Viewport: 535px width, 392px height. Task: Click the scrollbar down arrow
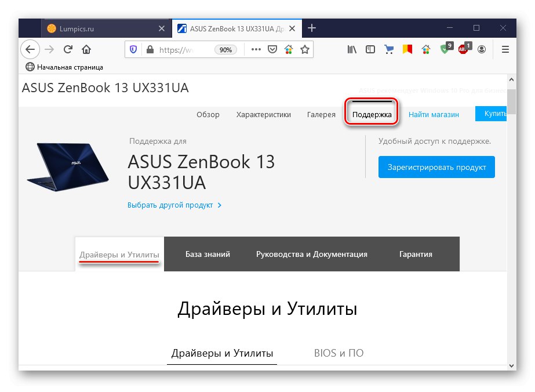(x=511, y=366)
